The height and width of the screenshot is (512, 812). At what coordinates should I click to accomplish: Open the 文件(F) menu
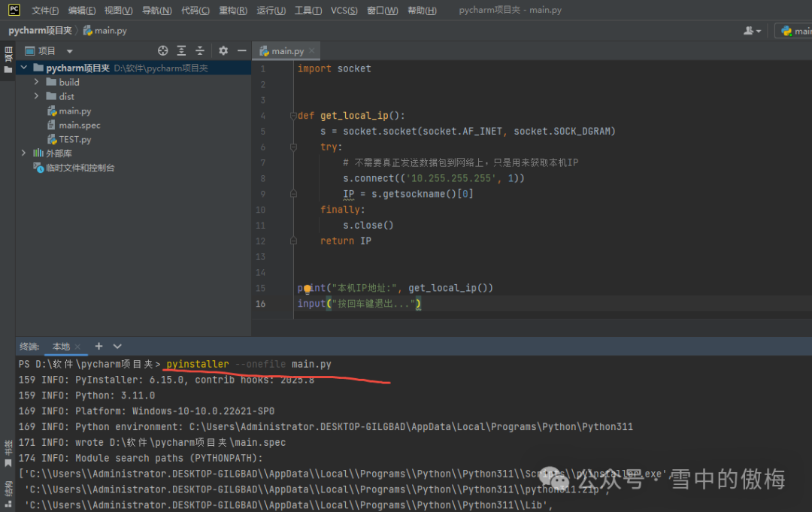(x=45, y=11)
